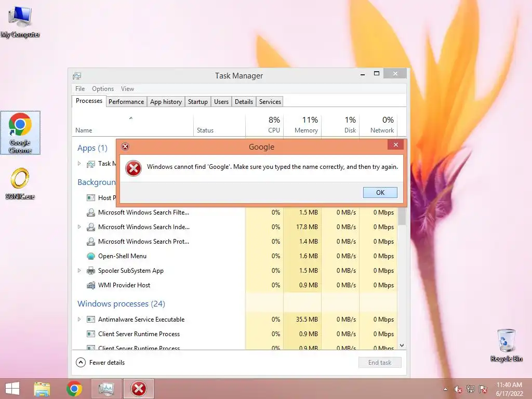Activate the error dialog taskbar button
The width and height of the screenshot is (532, 399).
pos(138,389)
